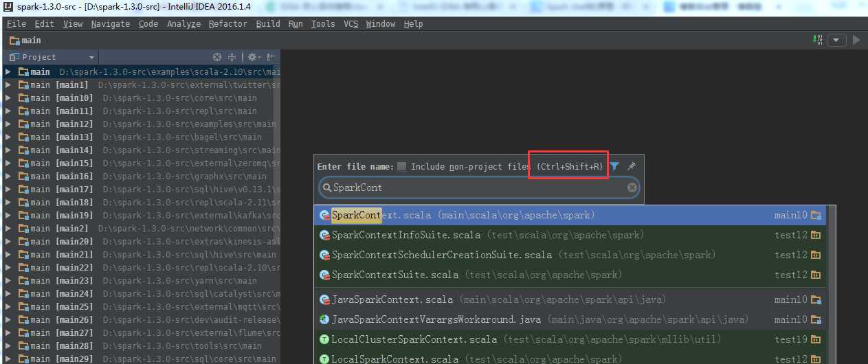Pin the file search popup
Image resolution: width=868 pixels, height=364 pixels.
(632, 166)
